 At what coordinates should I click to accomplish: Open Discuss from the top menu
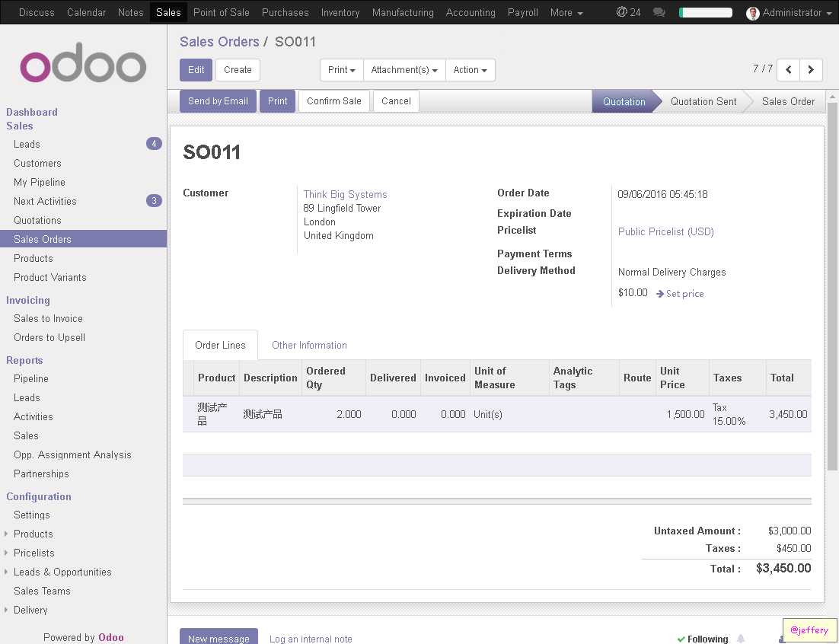click(x=37, y=12)
